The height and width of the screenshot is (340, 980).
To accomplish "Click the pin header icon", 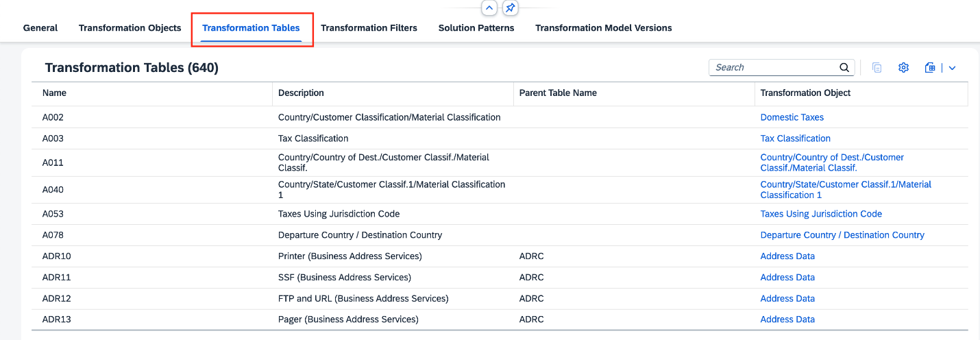I will 510,8.
